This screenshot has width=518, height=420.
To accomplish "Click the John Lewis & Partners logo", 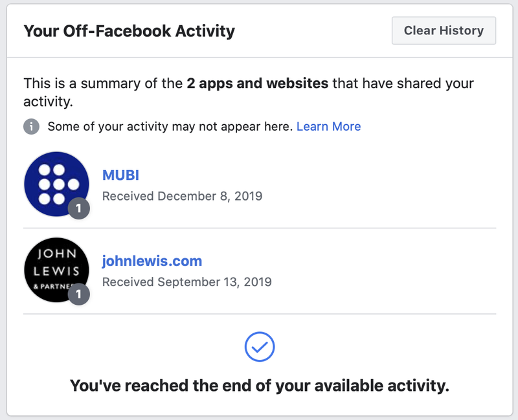I will coord(55,269).
